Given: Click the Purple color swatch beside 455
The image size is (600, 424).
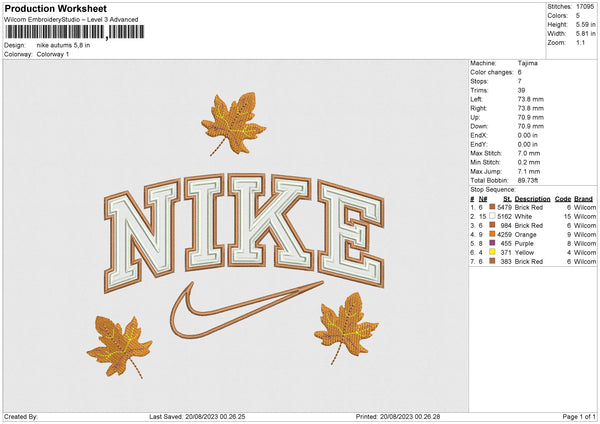Looking at the screenshot, I should pyautogui.click(x=492, y=243).
